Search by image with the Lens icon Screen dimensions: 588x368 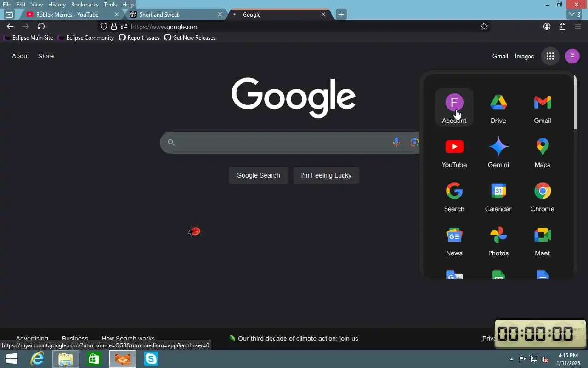point(414,142)
